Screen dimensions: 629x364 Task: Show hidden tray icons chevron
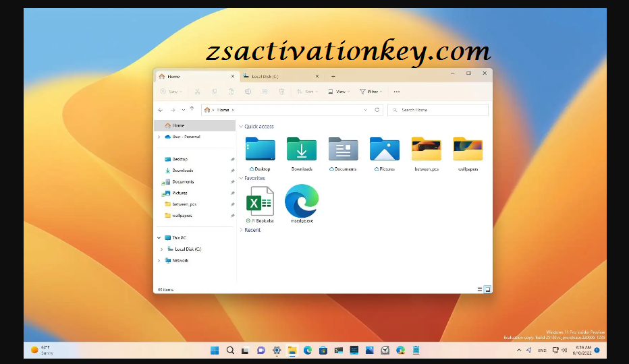click(x=519, y=351)
